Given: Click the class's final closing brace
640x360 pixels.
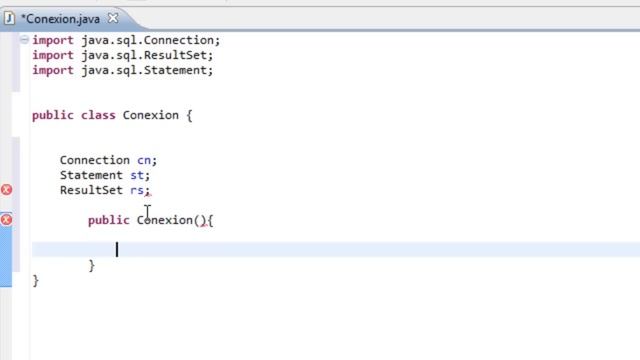Looking at the screenshot, I should pos(36,281).
